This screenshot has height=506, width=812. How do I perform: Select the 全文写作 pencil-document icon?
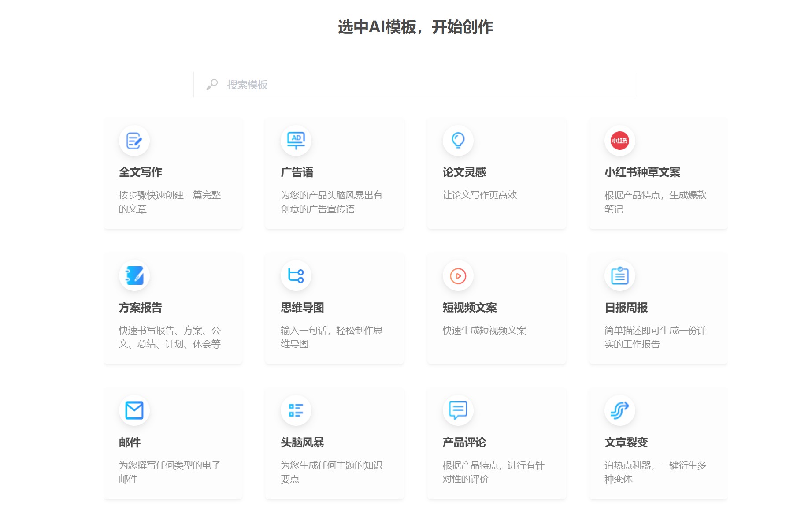(x=134, y=140)
